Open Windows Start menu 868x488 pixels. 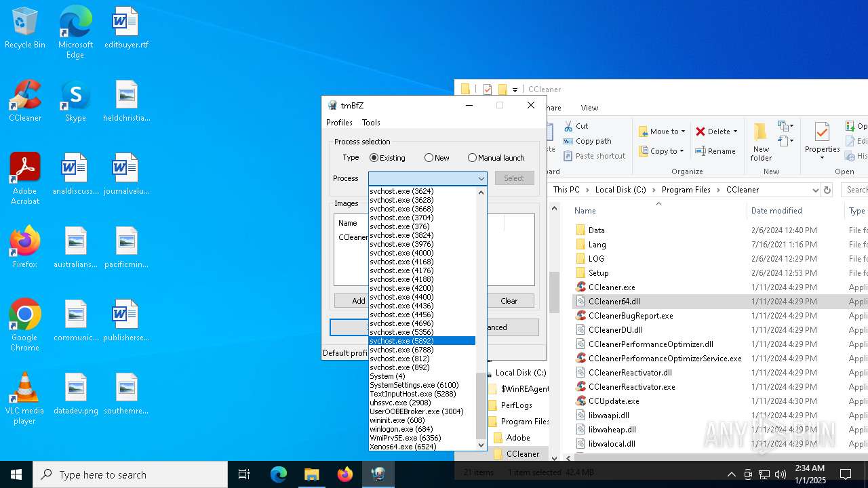(16, 474)
